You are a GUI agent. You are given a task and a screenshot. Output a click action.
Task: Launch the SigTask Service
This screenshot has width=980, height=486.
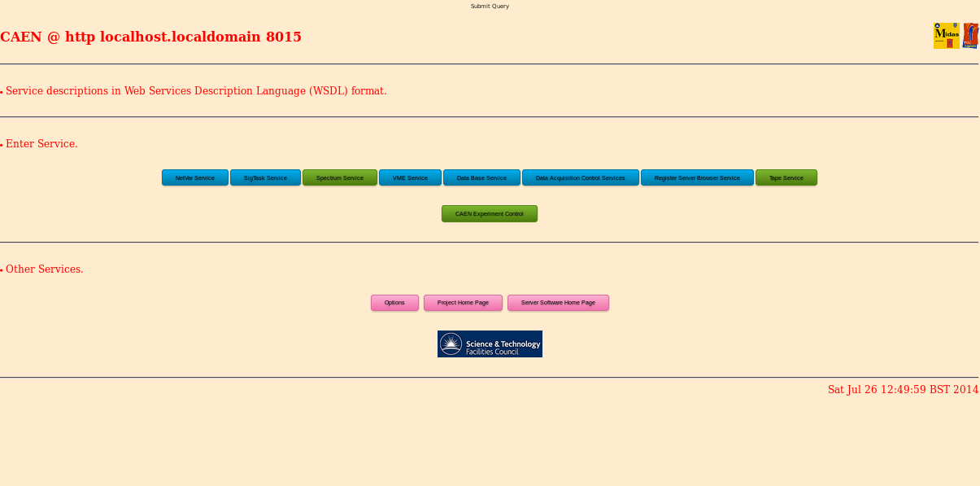pyautogui.click(x=265, y=177)
